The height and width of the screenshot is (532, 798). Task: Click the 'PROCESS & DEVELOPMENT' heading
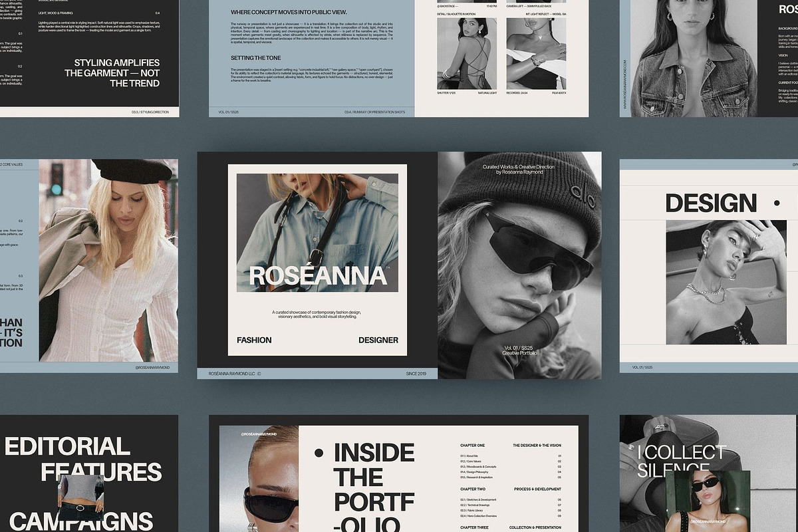(537, 489)
